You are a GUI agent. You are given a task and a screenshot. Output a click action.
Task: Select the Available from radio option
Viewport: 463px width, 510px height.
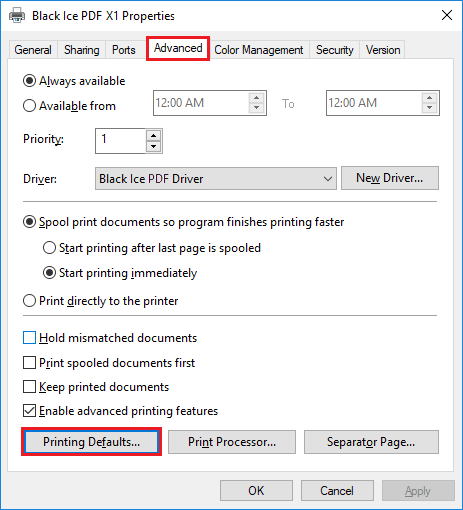pyautogui.click(x=29, y=106)
